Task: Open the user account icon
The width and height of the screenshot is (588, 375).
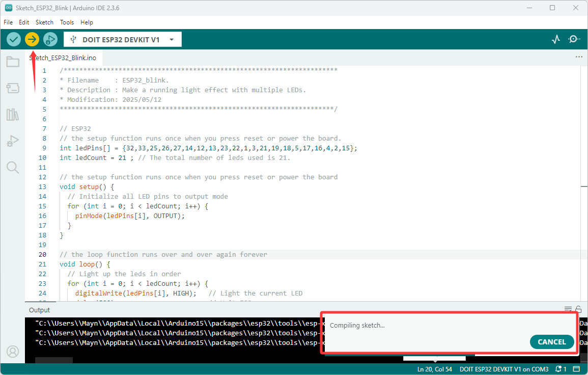Action: 13,352
